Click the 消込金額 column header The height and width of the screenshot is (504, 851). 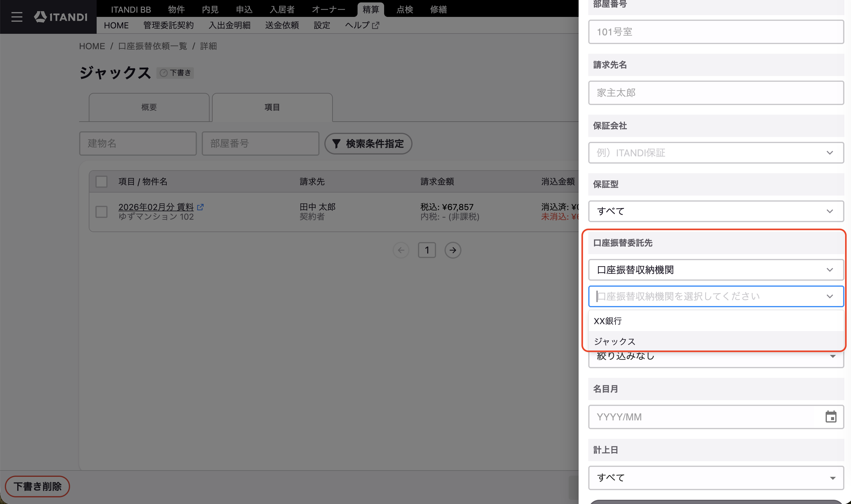pyautogui.click(x=558, y=182)
